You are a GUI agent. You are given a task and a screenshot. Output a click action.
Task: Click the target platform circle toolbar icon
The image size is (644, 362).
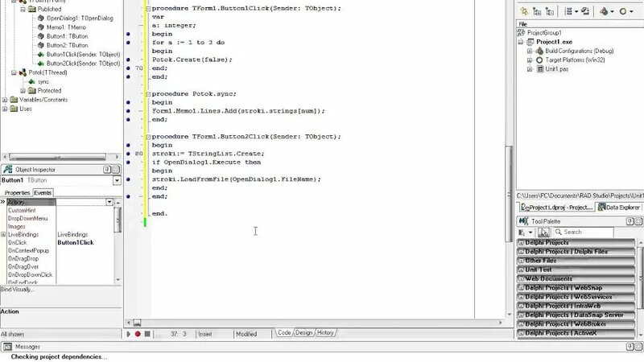623,11
